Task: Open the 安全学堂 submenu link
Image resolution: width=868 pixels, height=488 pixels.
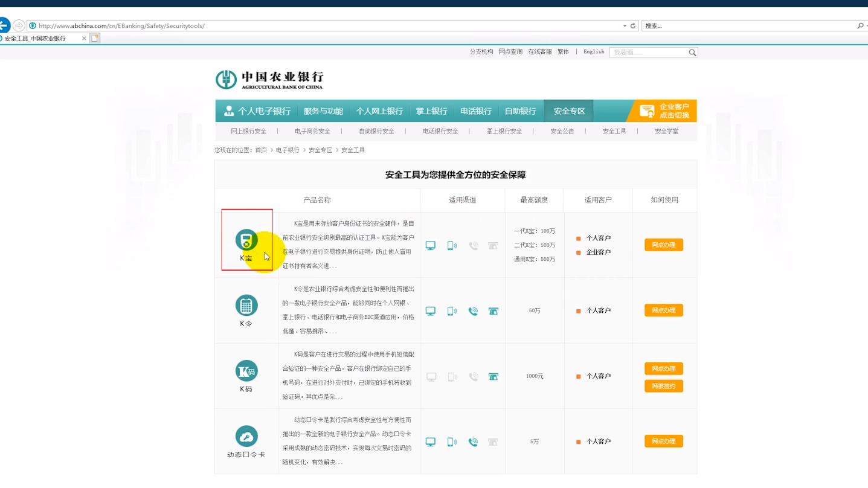Action: coord(667,131)
